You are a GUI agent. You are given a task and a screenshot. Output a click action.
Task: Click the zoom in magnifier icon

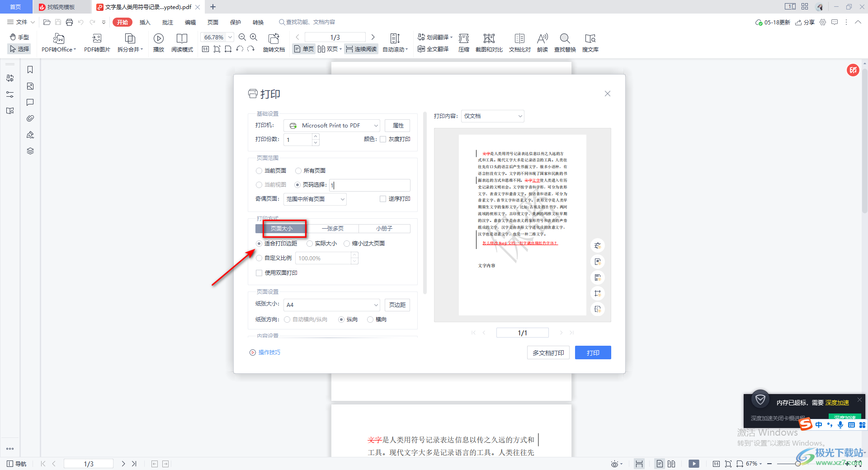click(x=254, y=37)
